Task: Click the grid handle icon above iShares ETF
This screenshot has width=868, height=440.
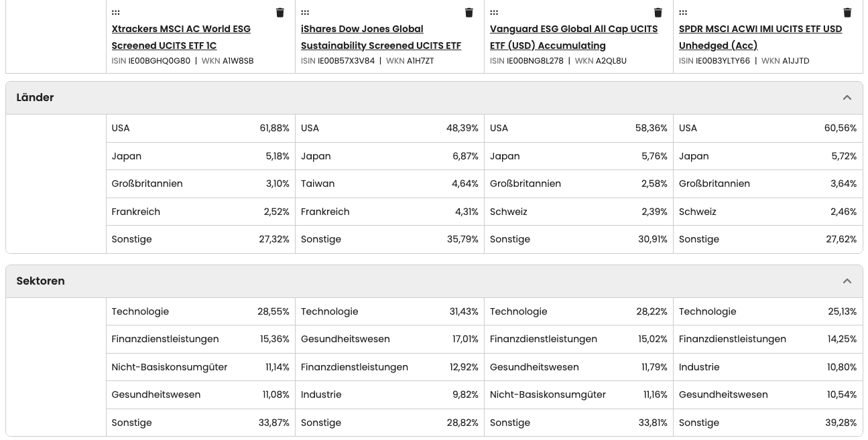Action: 305,12
